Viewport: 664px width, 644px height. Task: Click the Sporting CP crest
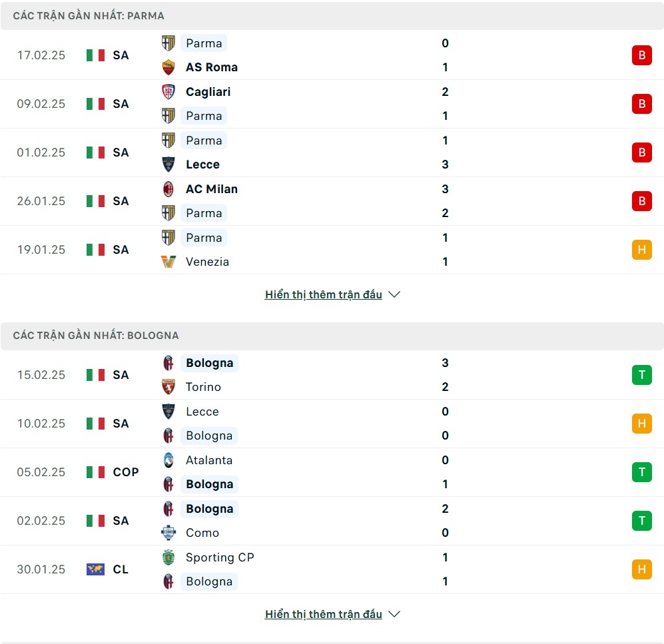(x=168, y=557)
